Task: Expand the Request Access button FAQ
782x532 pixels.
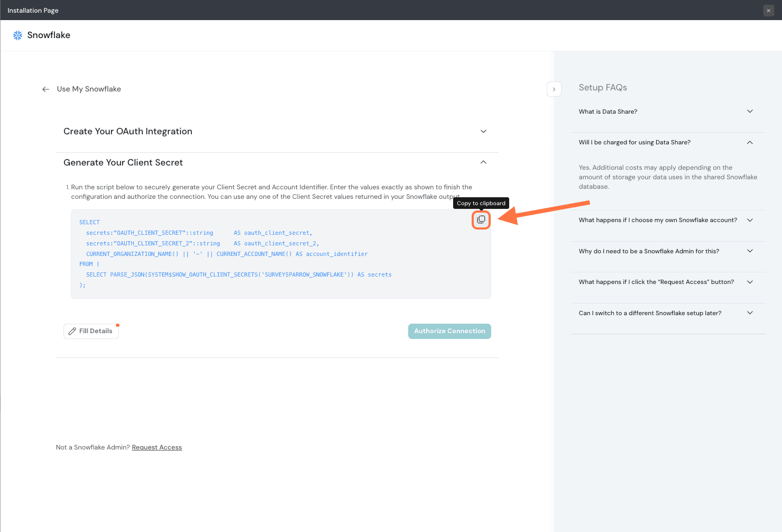Action: (x=749, y=282)
